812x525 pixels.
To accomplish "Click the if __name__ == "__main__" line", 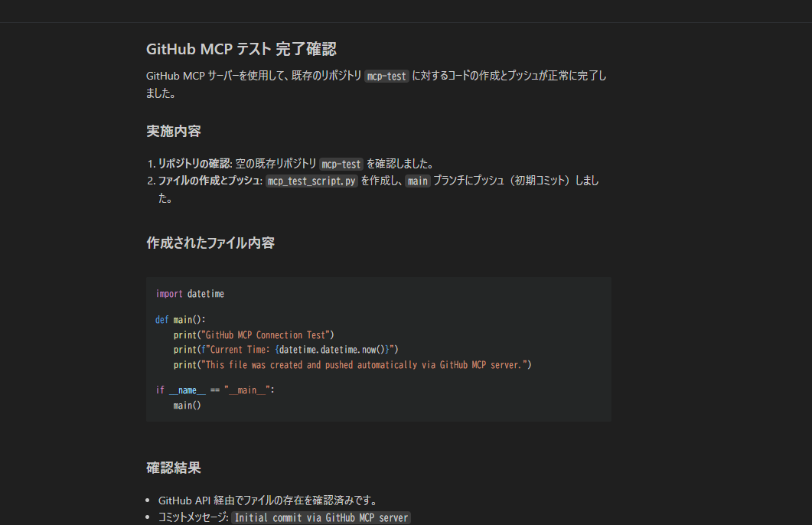I will point(215,390).
